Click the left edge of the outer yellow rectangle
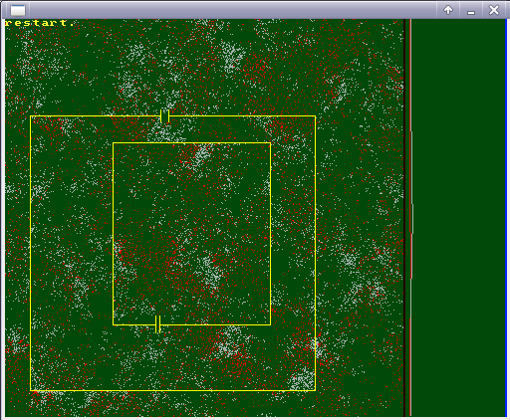This screenshot has width=510, height=420. [30, 253]
